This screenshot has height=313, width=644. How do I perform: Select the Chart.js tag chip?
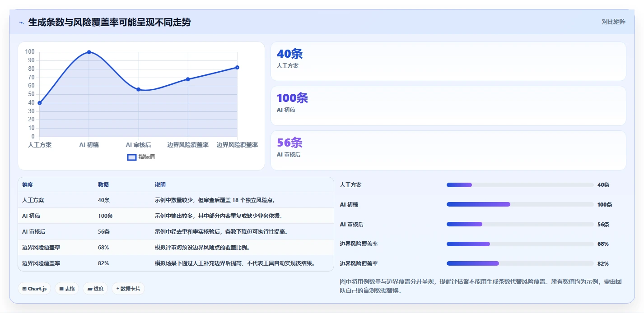(34, 289)
